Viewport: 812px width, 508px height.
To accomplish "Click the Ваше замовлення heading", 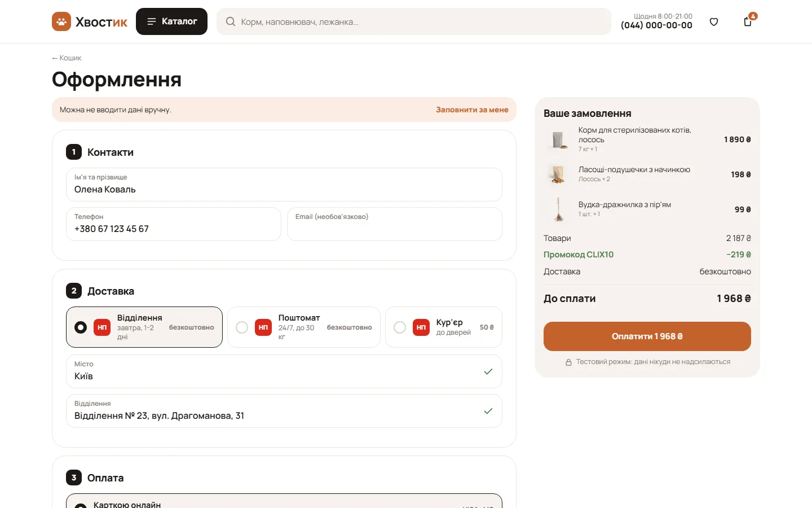I will coord(588,113).
